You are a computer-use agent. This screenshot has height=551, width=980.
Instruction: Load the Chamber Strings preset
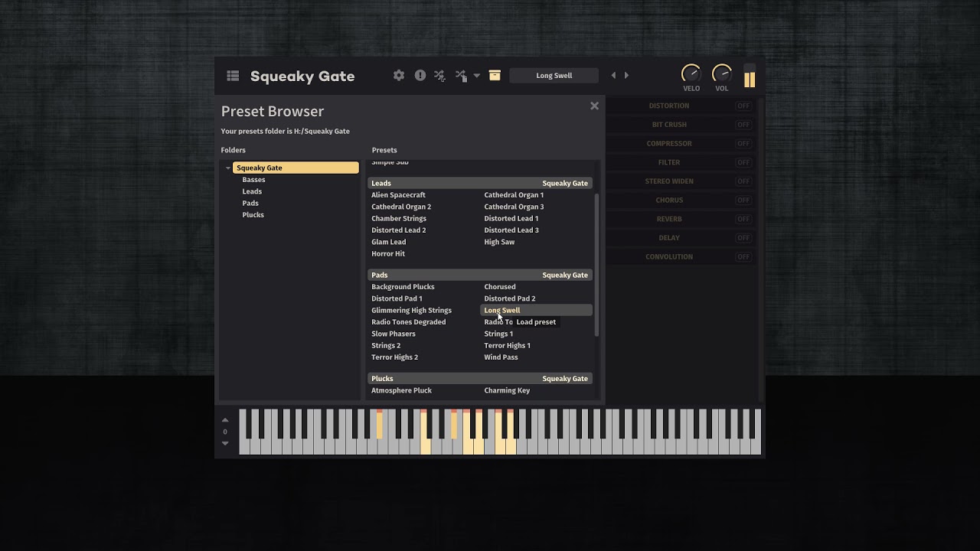coord(399,219)
